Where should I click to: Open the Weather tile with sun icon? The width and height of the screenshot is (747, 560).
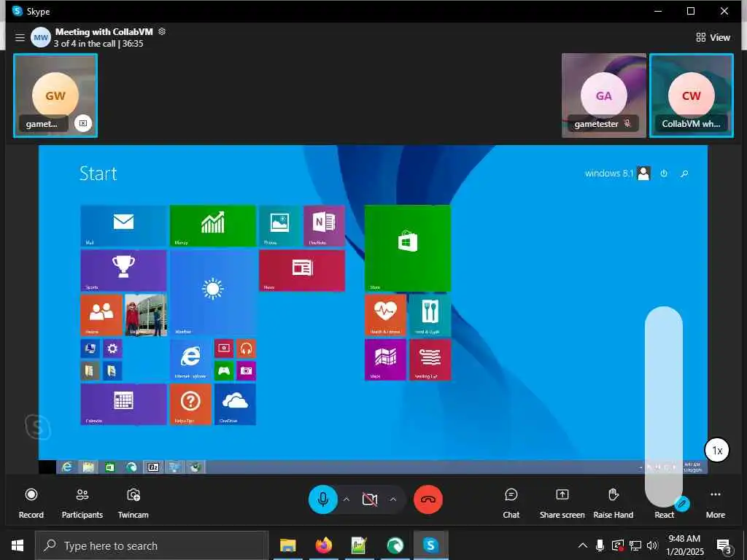pos(212,292)
